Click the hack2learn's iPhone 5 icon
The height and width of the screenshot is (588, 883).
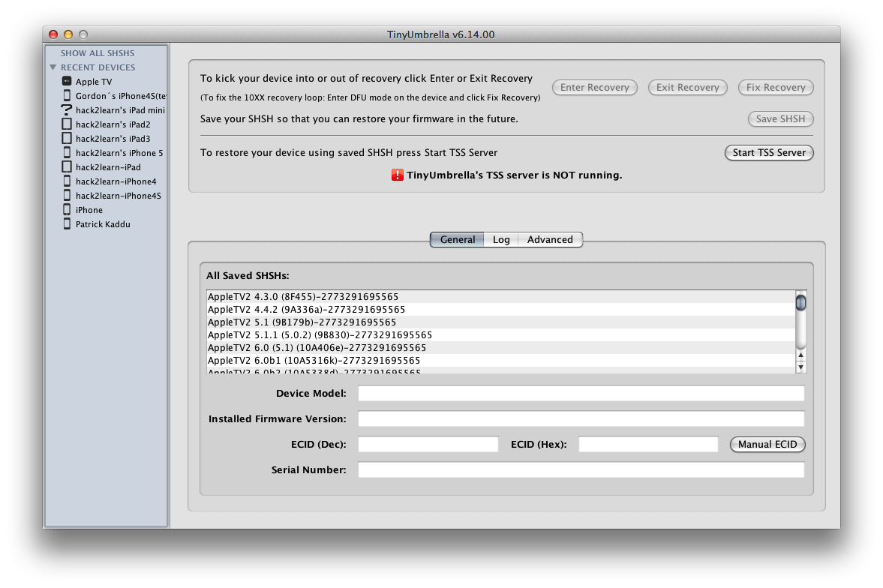click(x=67, y=153)
